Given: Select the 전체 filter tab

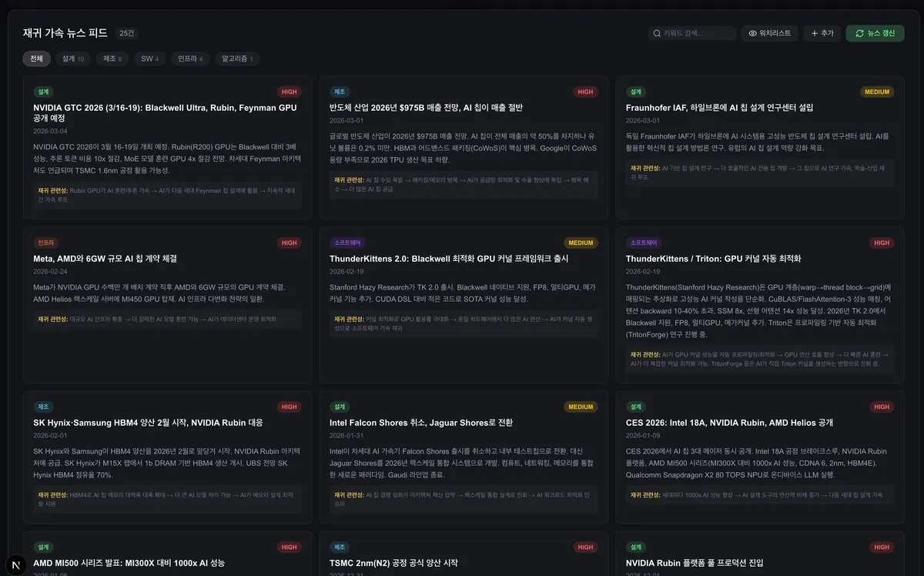Looking at the screenshot, I should [x=36, y=59].
